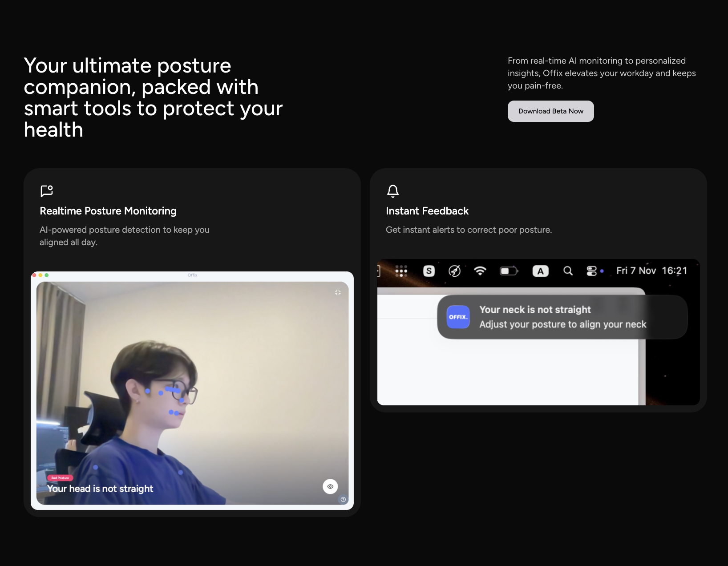This screenshot has width=728, height=566.
Task: Open Control Center from the menu bar
Action: pyautogui.click(x=592, y=271)
